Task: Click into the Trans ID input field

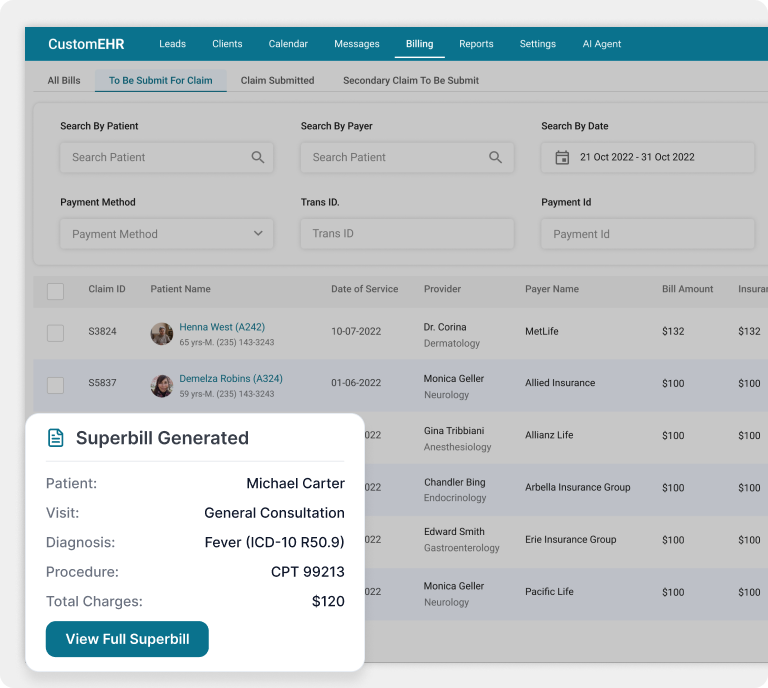Action: tap(407, 234)
